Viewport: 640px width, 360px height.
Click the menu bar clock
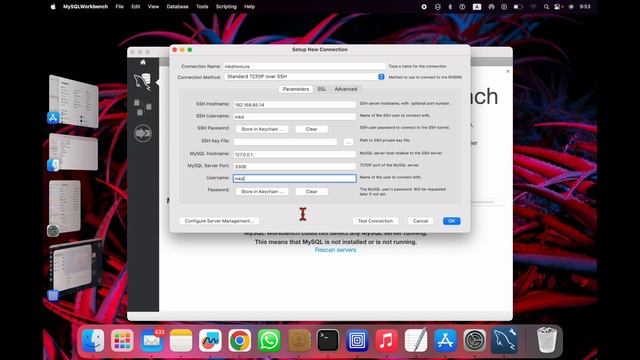(585, 7)
